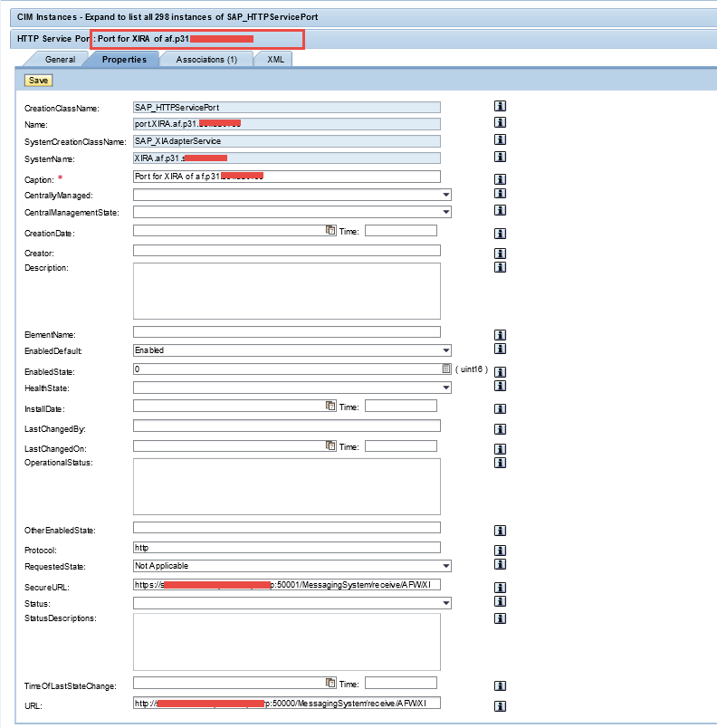Open info icon for Caption field
This screenshot has width=717, height=728.
[x=500, y=178]
